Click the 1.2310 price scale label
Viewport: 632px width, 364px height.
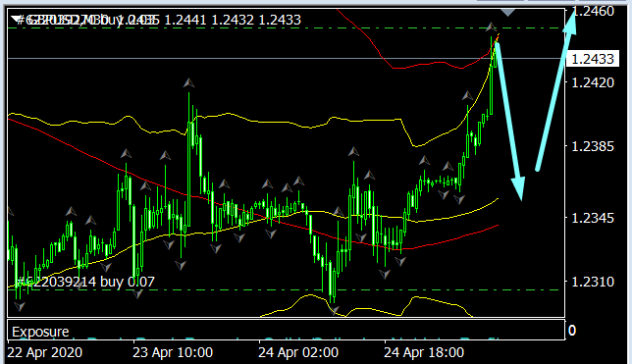click(x=593, y=282)
